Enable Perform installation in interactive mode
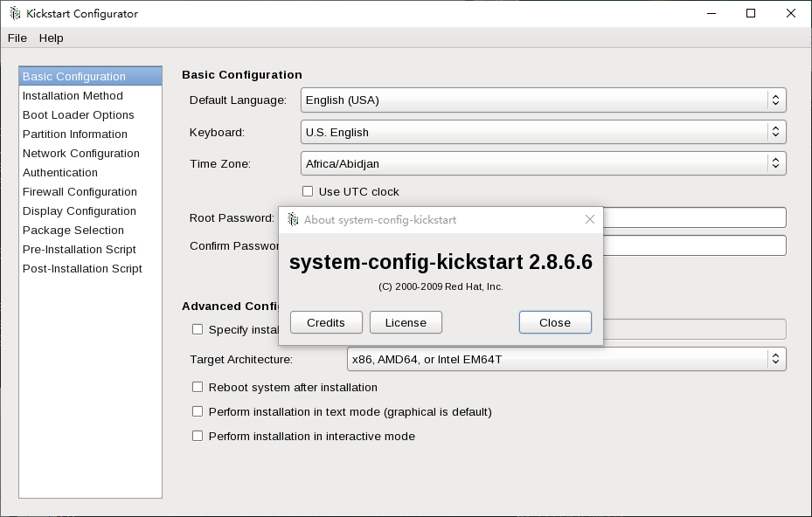Viewport: 812px width, 517px height. [198, 436]
